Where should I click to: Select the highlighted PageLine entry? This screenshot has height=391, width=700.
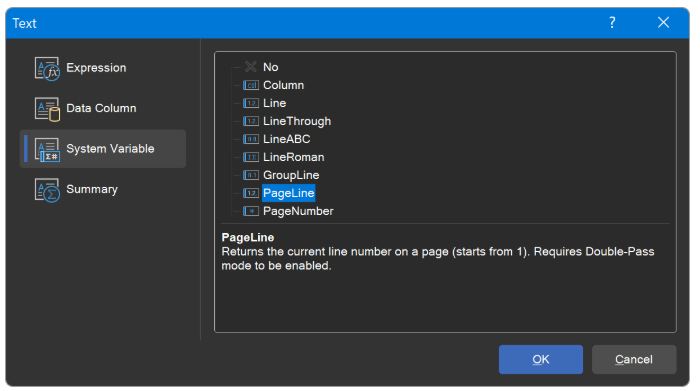pyautogui.click(x=288, y=193)
